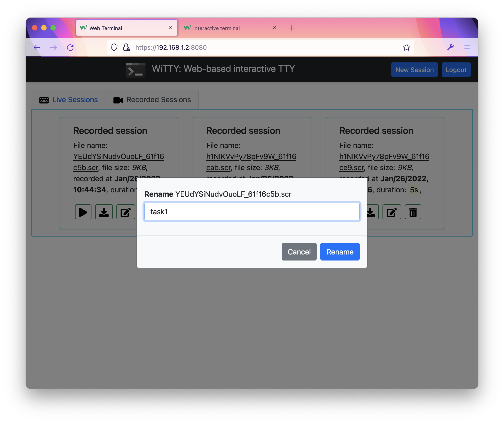Bookmark this page with the star

[406, 47]
